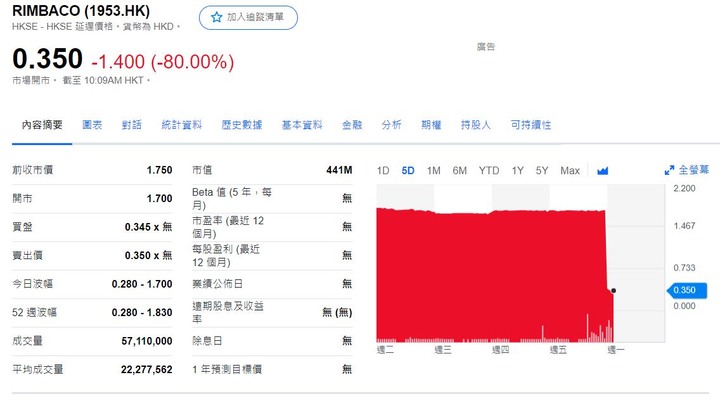The image size is (720, 401).
Task: Select the 內容摘要 tab
Action: coord(42,125)
